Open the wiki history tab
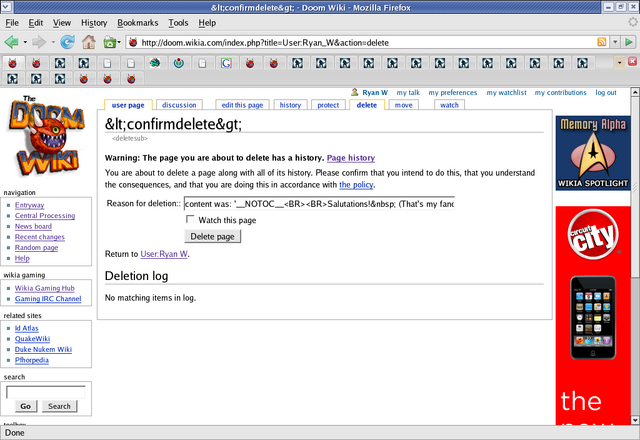 click(x=290, y=105)
